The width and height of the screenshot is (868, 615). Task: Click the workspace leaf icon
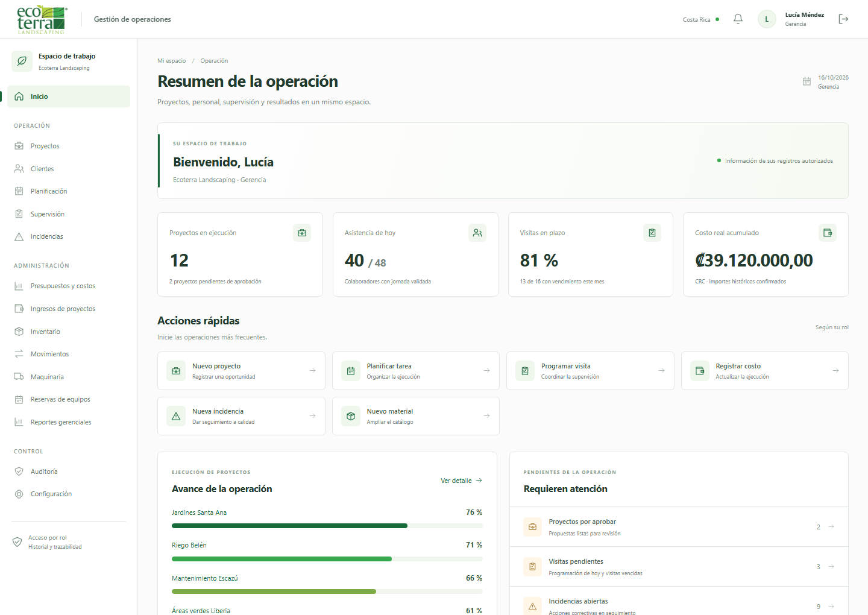[22, 61]
